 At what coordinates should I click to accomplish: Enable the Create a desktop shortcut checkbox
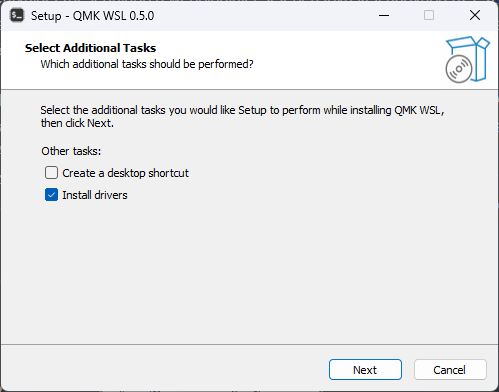click(51, 173)
